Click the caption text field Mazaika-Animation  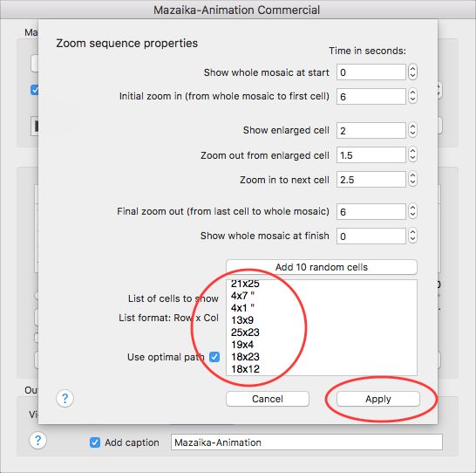[307, 442]
